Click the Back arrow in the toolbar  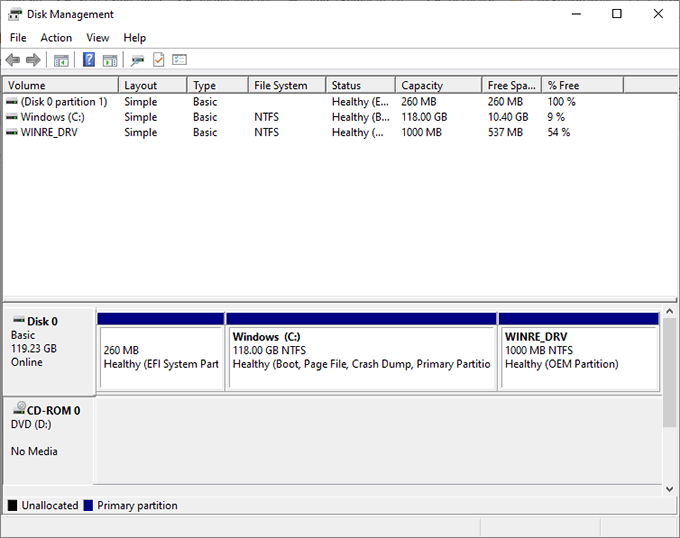click(x=13, y=60)
